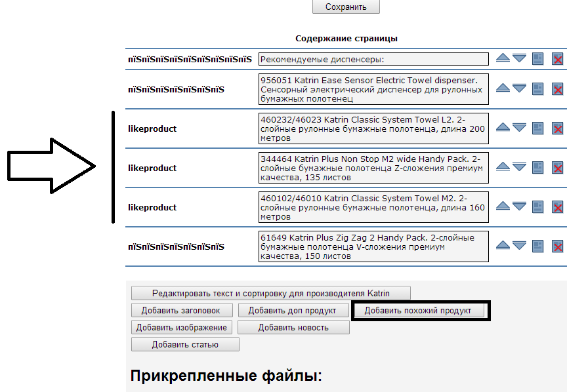This screenshot has width=586, height=392.
Task: Move 344464 Katrin Plus Non Stop row up
Action: (503, 166)
